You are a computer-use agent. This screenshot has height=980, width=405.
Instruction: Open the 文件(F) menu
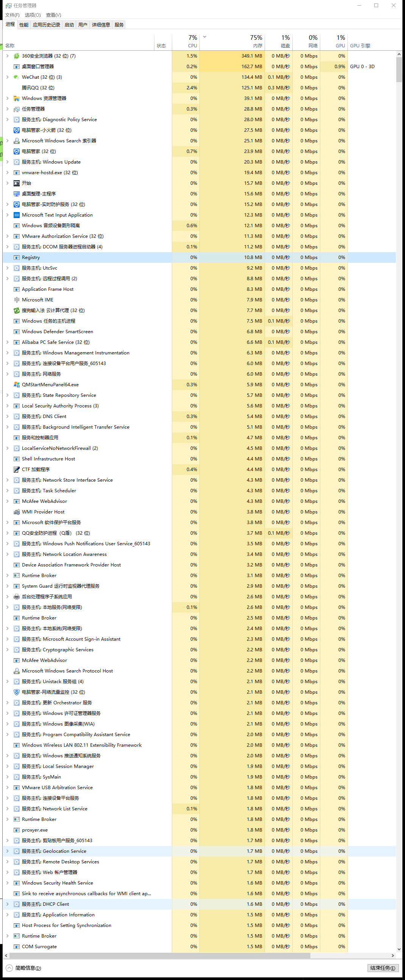[x=12, y=15]
